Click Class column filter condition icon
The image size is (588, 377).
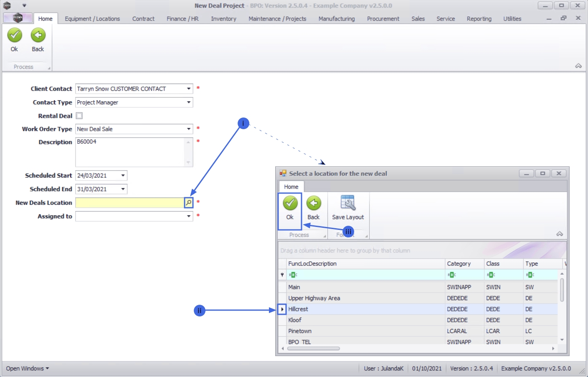tap(491, 275)
